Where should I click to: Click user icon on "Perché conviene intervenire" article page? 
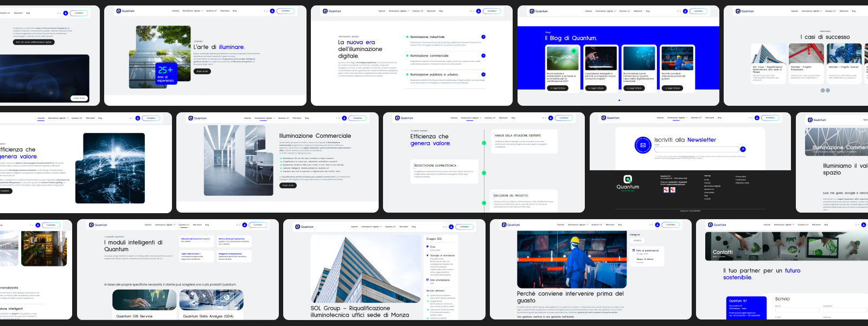(x=658, y=225)
